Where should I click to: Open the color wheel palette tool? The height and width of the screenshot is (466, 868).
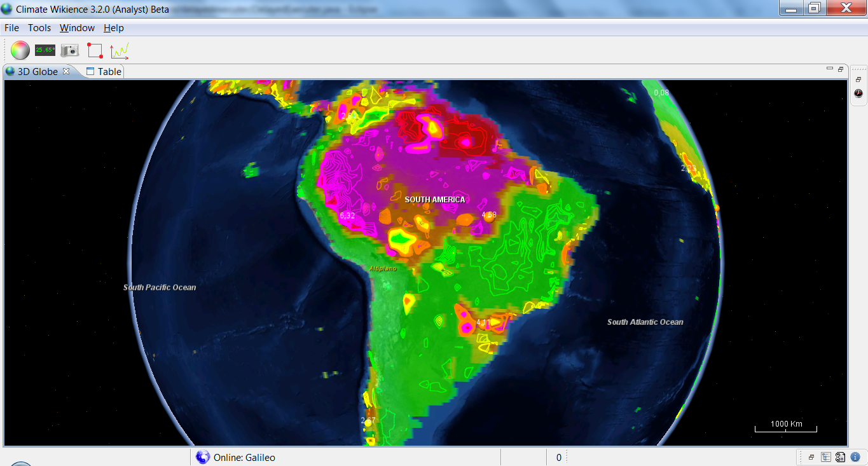[x=20, y=50]
